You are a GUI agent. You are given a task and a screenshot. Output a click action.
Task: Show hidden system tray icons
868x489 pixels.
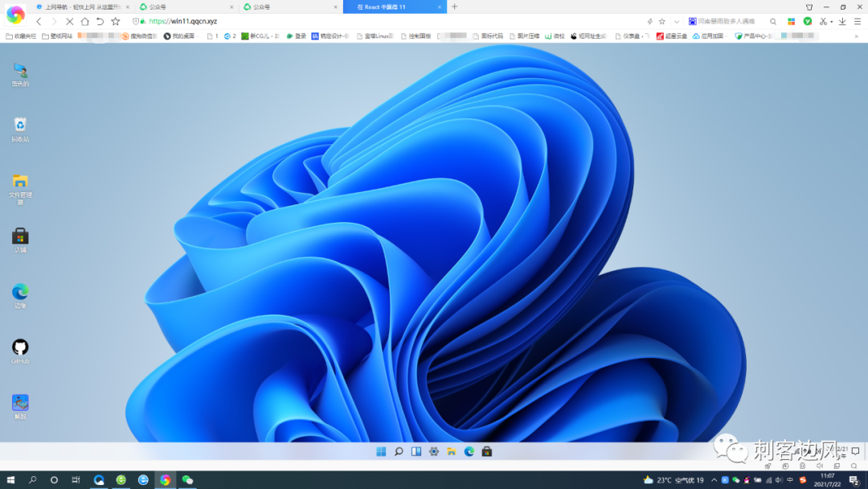pos(714,480)
